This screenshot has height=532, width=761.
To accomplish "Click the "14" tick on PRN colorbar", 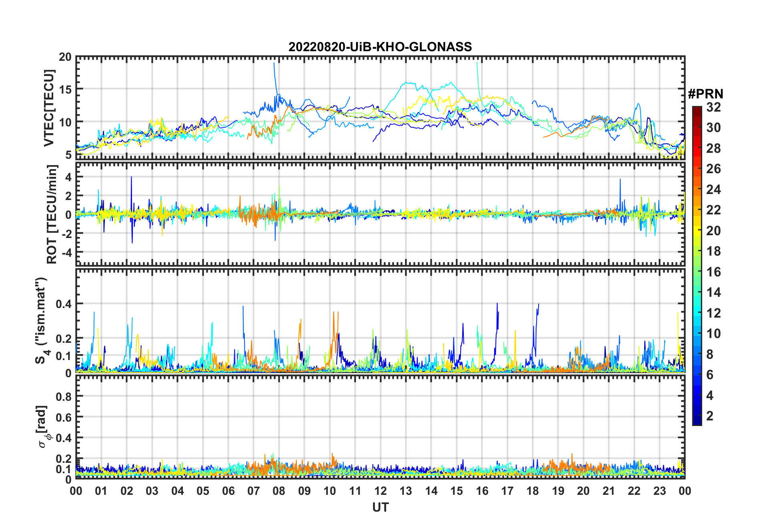I will click(x=713, y=292).
